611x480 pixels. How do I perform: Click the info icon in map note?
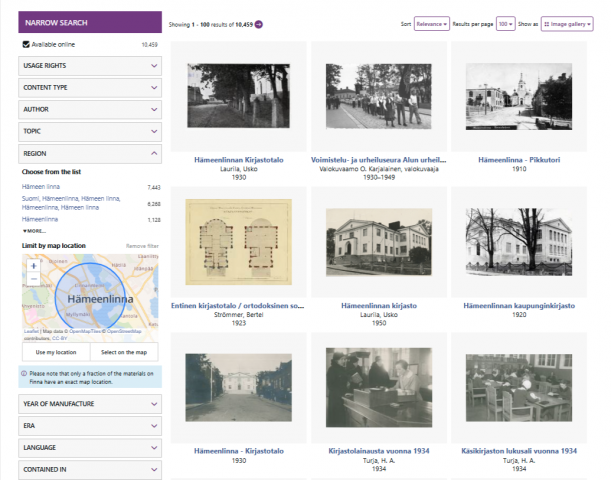pyautogui.click(x=24, y=374)
